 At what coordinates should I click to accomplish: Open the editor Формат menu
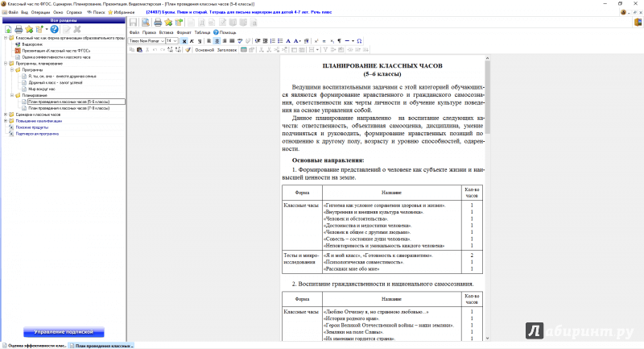pyautogui.click(x=184, y=32)
